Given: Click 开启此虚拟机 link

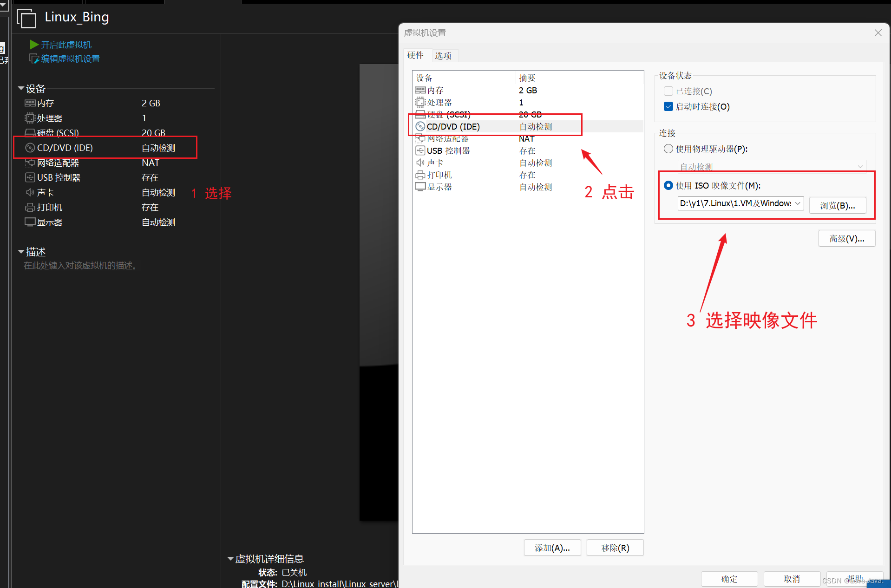Looking at the screenshot, I should click(x=66, y=45).
